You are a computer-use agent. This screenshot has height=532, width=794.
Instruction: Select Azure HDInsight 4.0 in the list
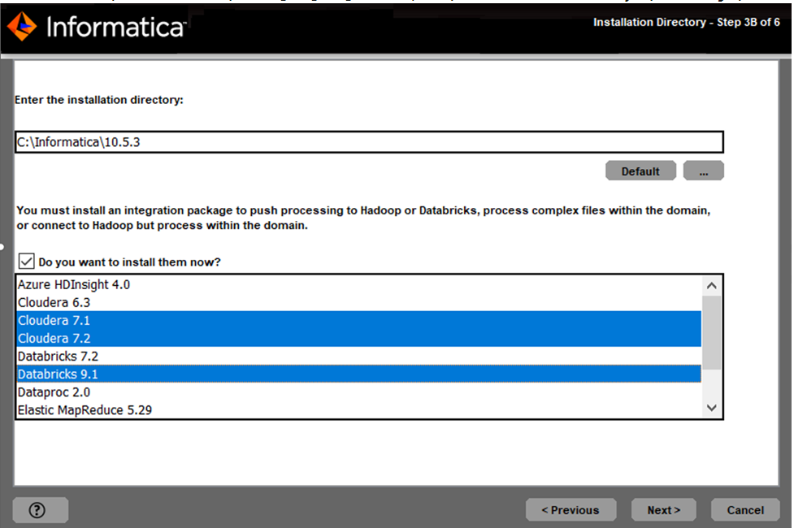(x=359, y=284)
